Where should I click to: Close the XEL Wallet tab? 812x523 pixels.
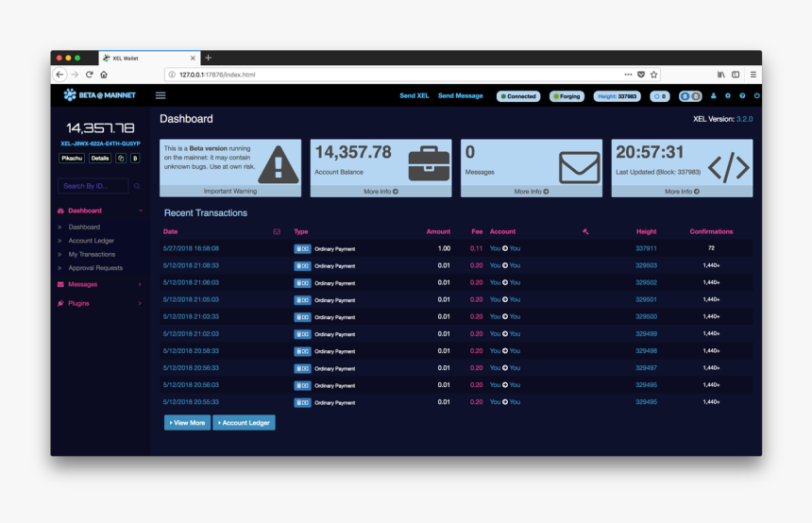193,58
